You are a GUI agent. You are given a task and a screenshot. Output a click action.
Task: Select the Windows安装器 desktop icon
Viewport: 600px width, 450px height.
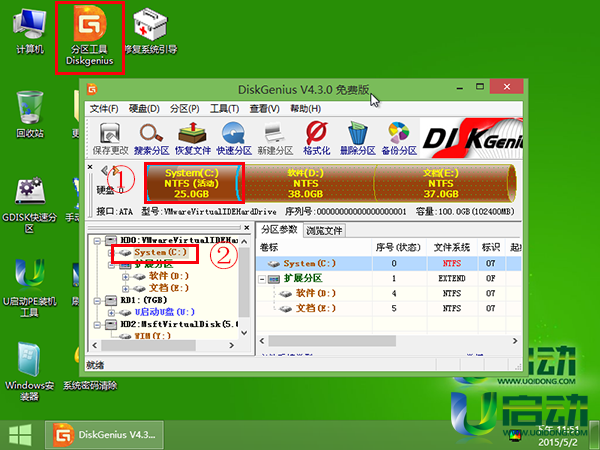[29, 371]
